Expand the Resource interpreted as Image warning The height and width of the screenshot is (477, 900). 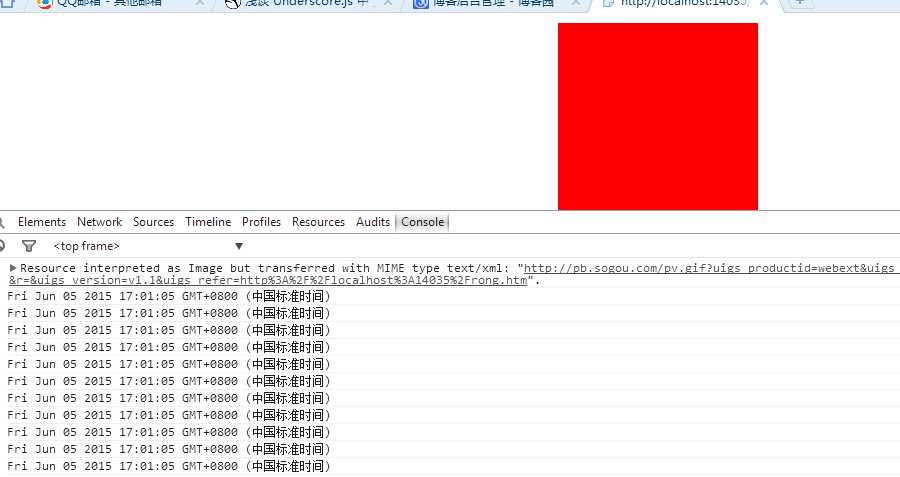13,268
